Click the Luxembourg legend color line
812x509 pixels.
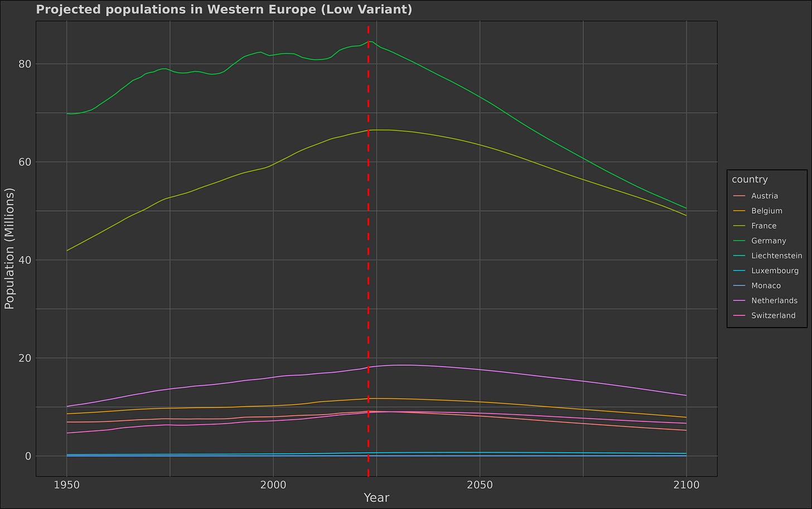[739, 271]
